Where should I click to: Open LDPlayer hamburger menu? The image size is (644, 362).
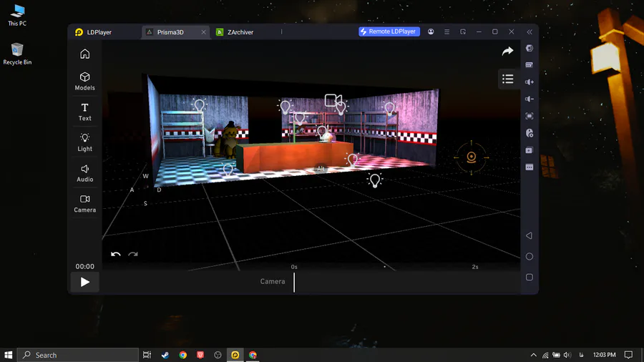447,31
